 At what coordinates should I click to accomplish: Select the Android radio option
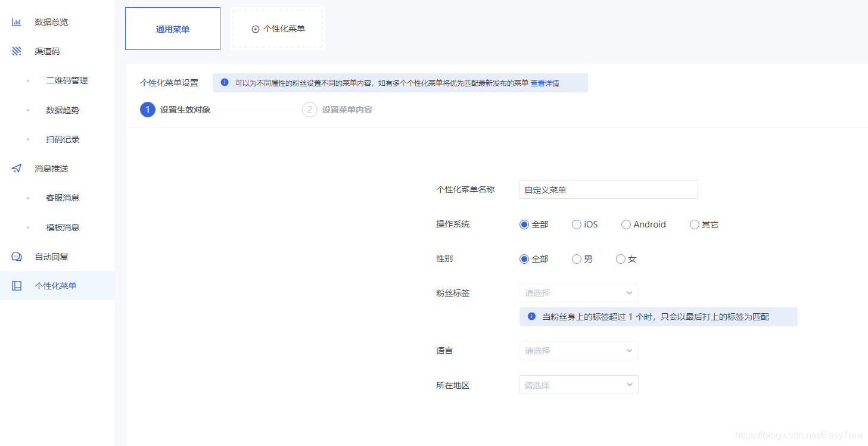[626, 224]
